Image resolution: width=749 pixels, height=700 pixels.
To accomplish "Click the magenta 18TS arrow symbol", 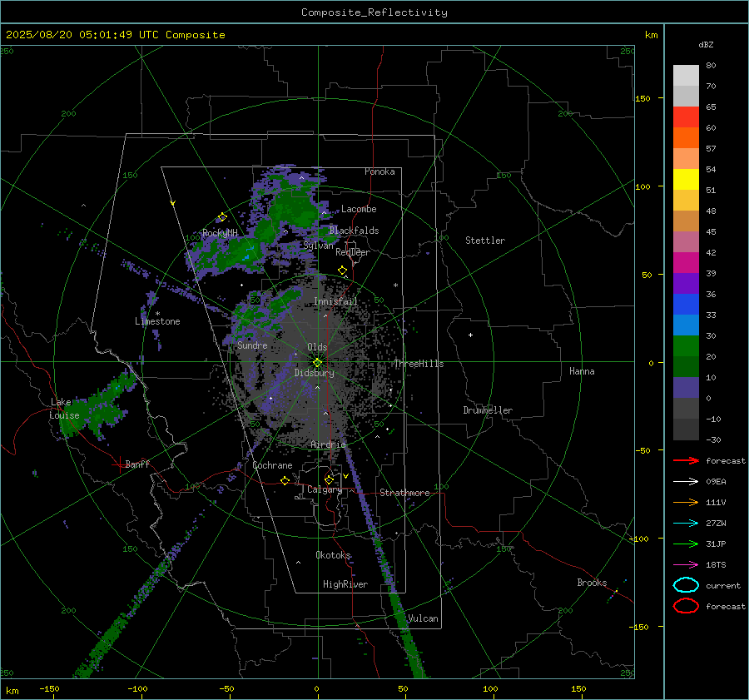I will 686,565.
